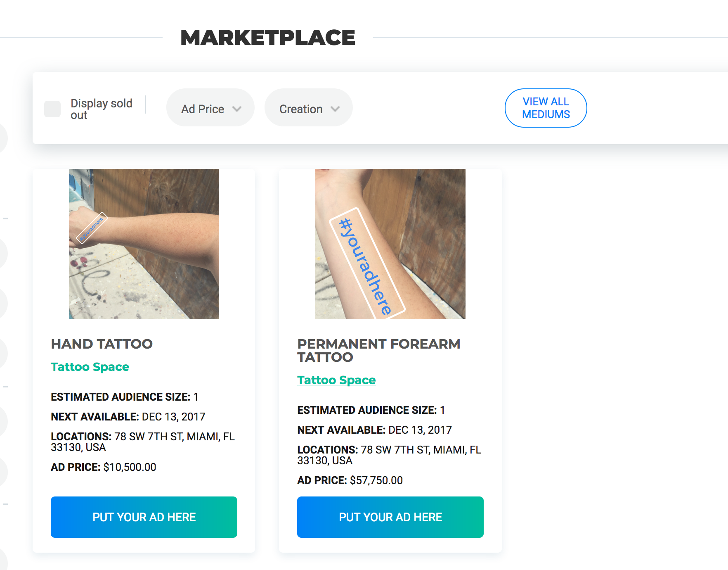Screen dimensions: 728x570
Task: Click the chevron arrow beside Ad Price
Action: [237, 109]
